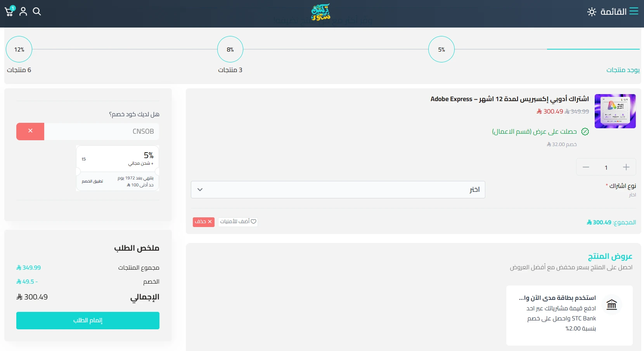Image resolution: width=644 pixels, height=351 pixels.
Task: Select the 12% discount tier circle
Action: click(19, 49)
